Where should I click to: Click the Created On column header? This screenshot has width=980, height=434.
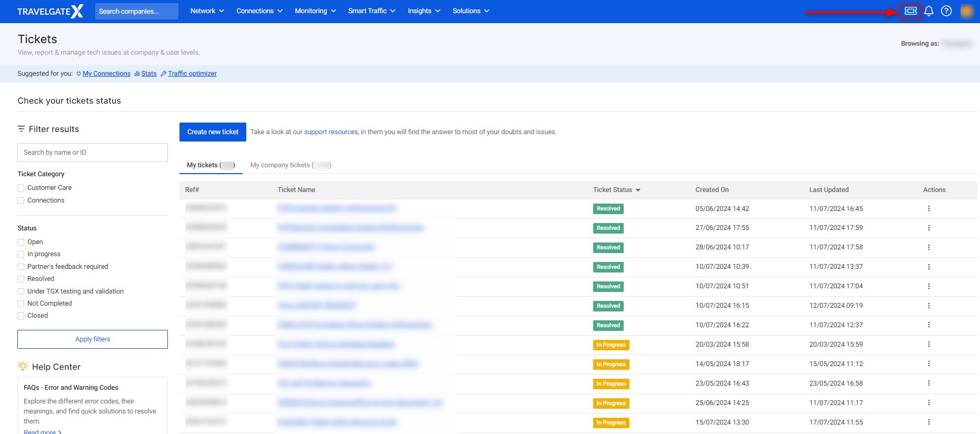click(x=712, y=190)
